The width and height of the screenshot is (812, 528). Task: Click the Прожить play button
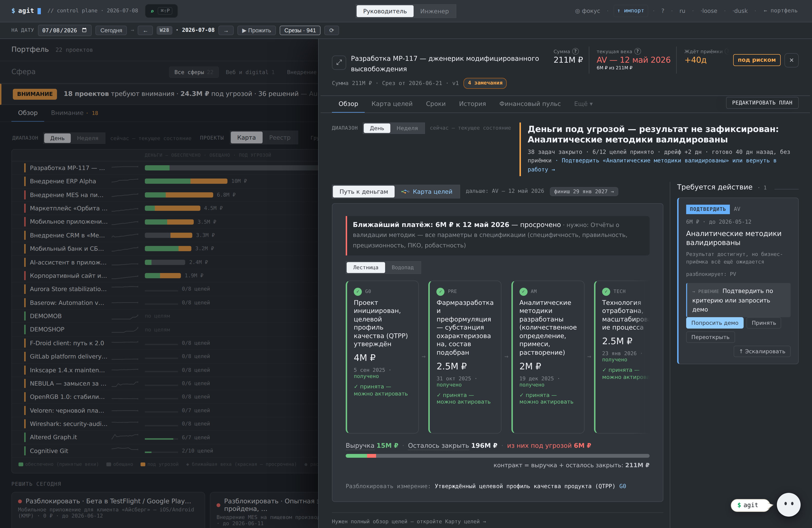coord(256,30)
